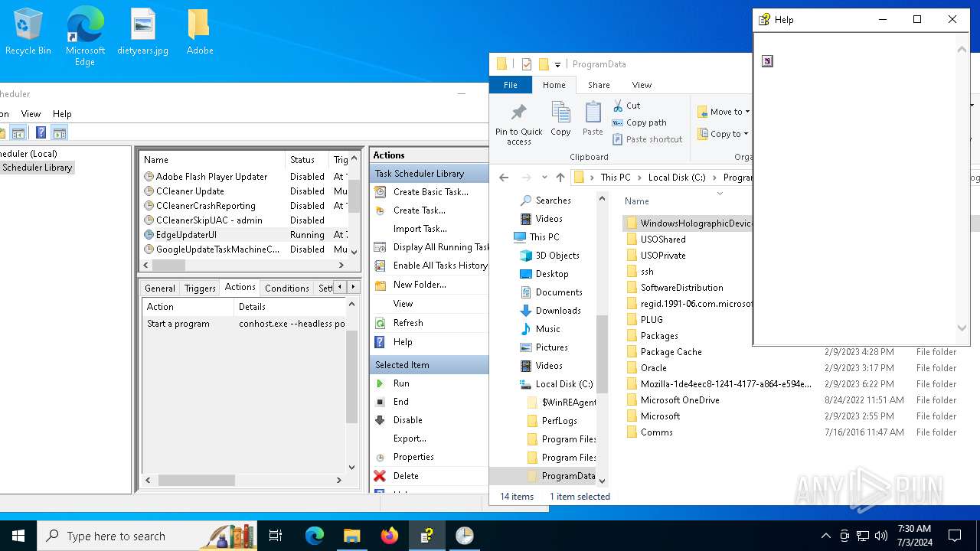The height and width of the screenshot is (551, 980).
Task: Open notification center icon
Action: tap(955, 536)
